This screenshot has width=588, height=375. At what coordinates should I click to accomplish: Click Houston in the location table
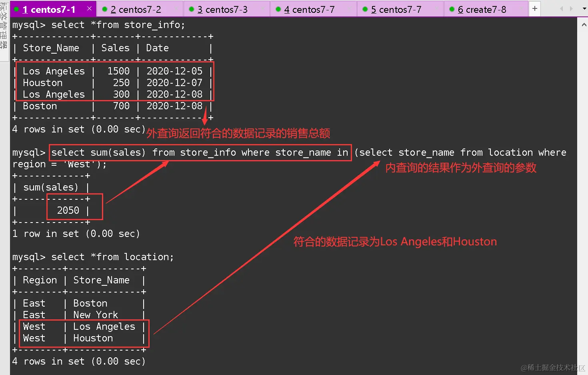(x=93, y=338)
